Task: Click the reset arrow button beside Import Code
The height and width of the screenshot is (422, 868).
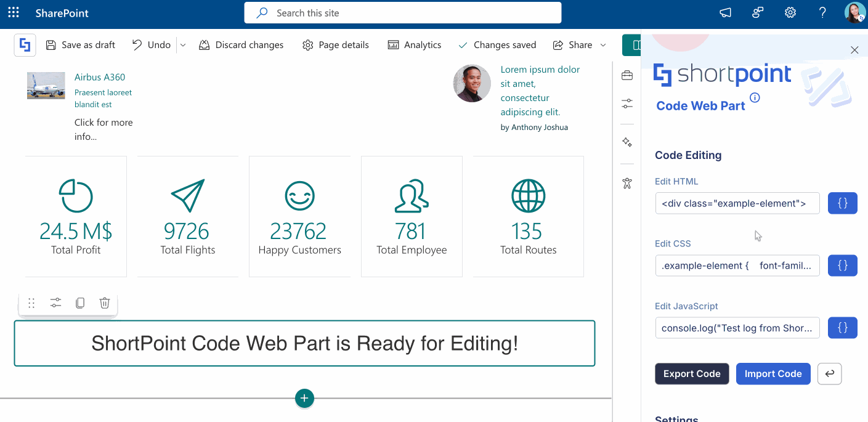Action: (829, 374)
